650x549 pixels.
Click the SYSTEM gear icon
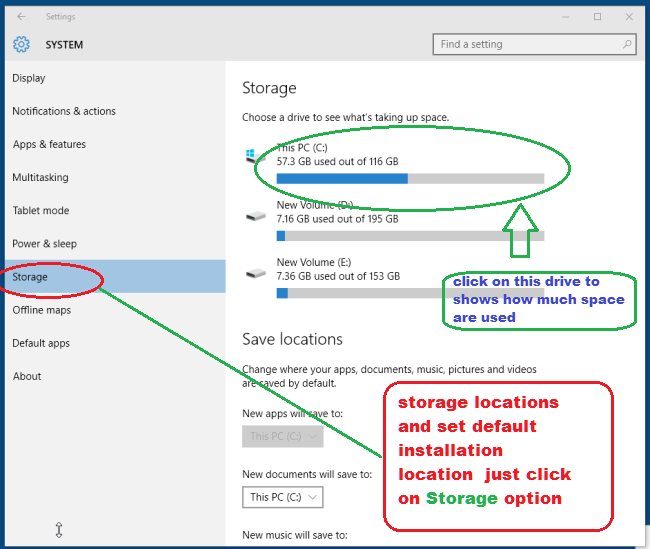coord(21,44)
